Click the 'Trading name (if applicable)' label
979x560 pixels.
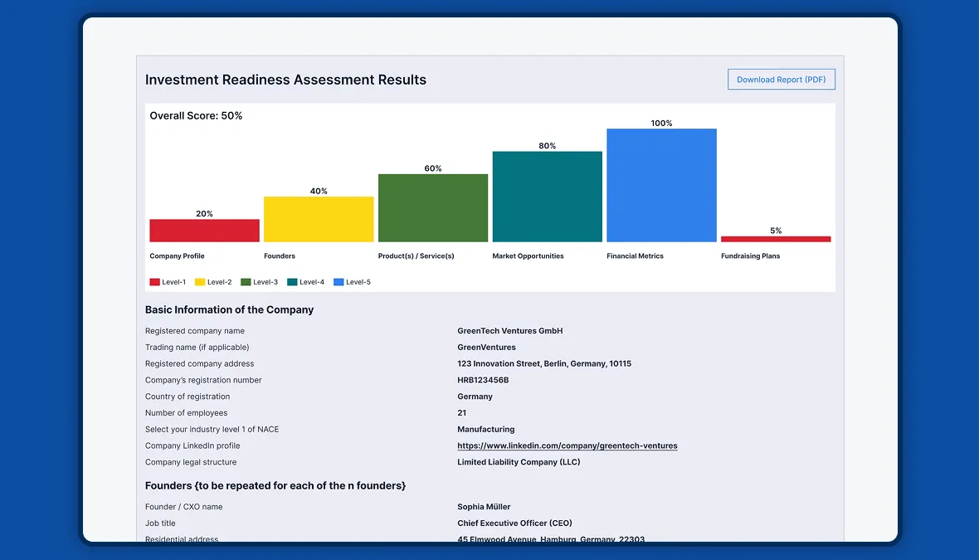click(197, 347)
